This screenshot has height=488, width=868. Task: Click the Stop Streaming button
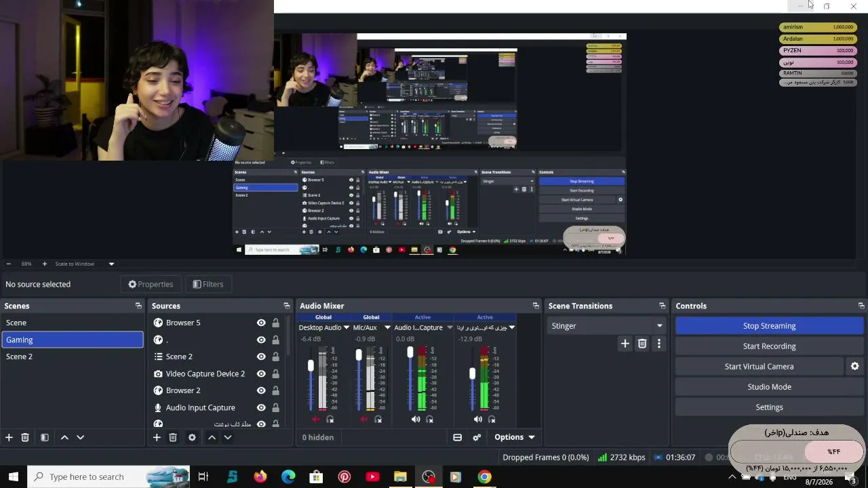769,326
